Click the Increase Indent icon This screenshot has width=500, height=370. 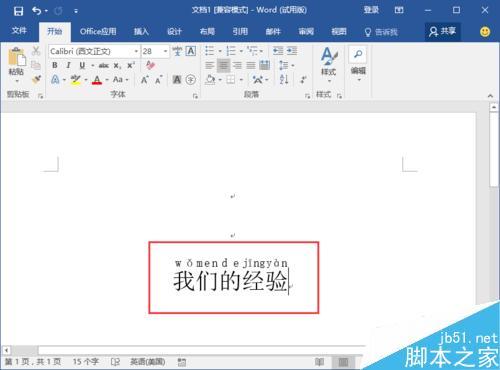pyautogui.click(x=292, y=51)
